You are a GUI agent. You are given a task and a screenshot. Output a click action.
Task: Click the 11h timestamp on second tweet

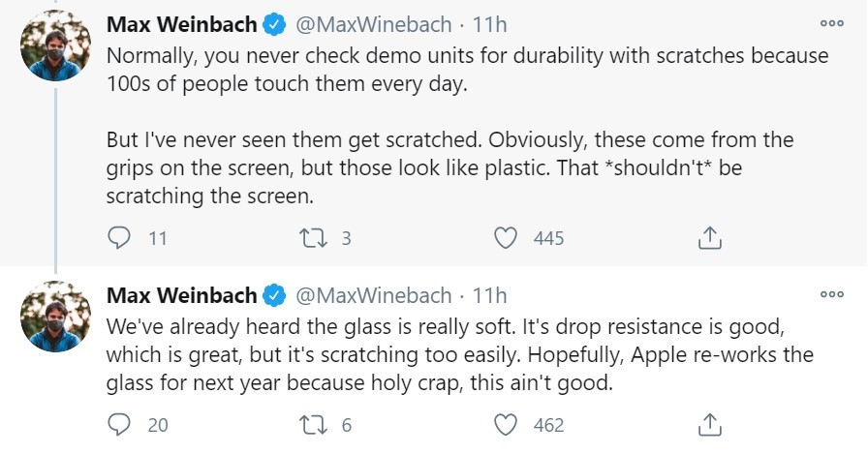point(489,295)
